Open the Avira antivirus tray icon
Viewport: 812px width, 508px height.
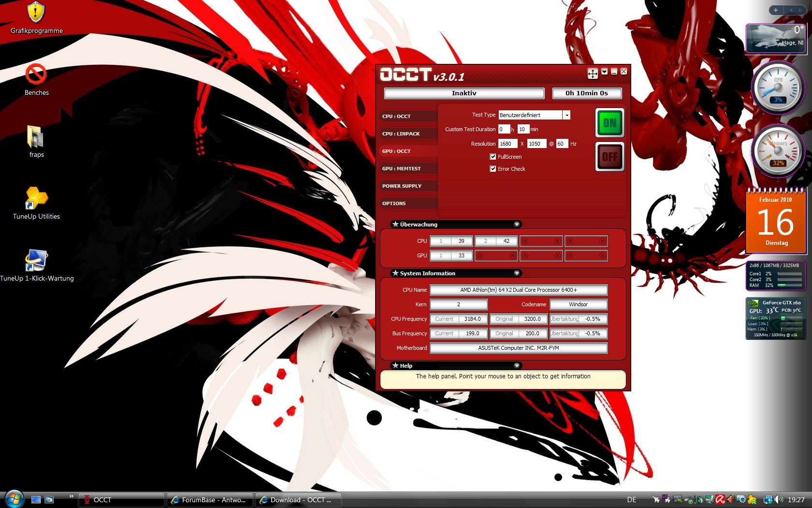(720, 500)
